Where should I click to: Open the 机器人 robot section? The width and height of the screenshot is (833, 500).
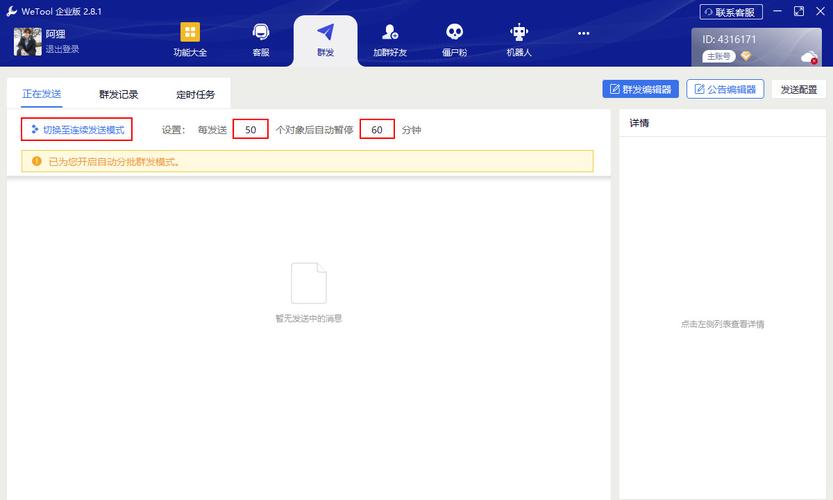pyautogui.click(x=519, y=40)
